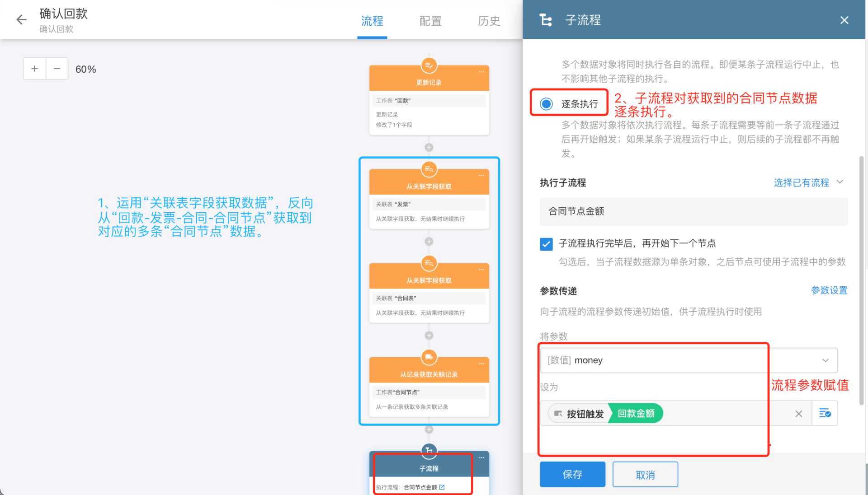Click add-node plus below 更新记录 node
This screenshot has width=868, height=495.
pos(429,148)
